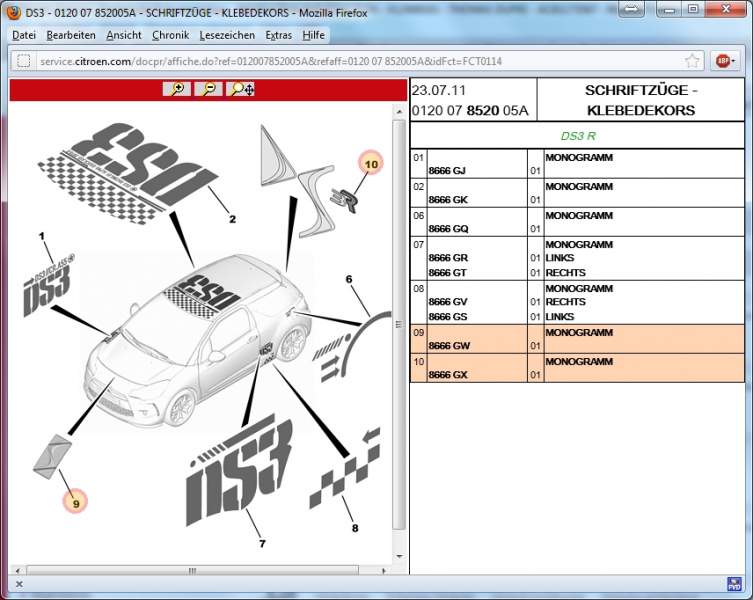Click callout number 1 in diagram
The width and height of the screenshot is (753, 600).
42,236
